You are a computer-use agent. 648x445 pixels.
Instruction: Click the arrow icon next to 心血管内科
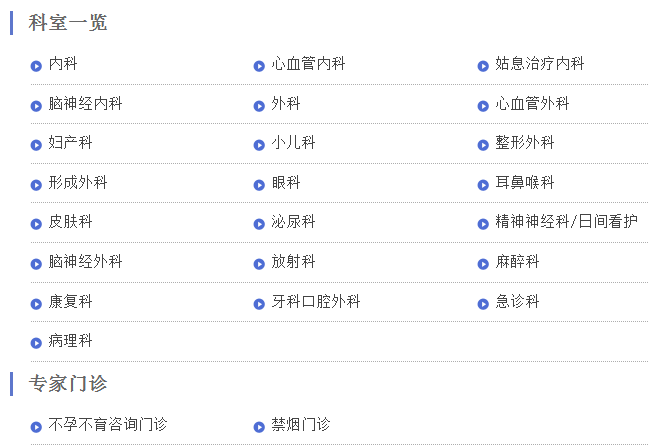tap(259, 66)
